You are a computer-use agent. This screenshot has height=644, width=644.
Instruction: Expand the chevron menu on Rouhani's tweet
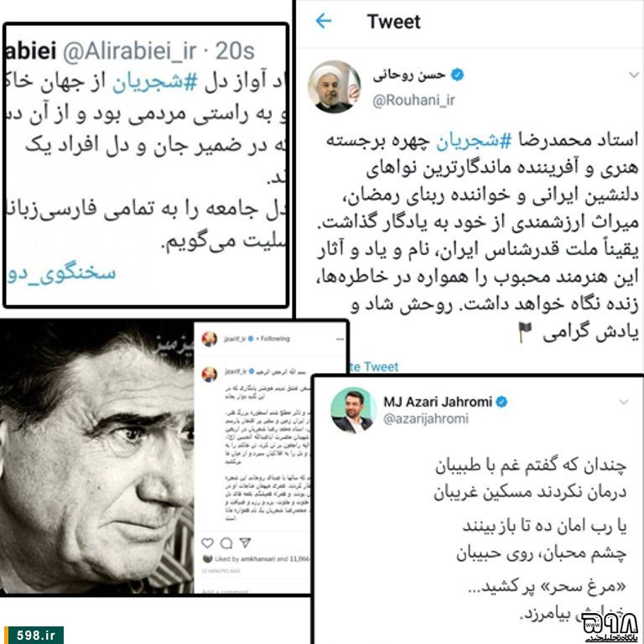tap(634, 75)
